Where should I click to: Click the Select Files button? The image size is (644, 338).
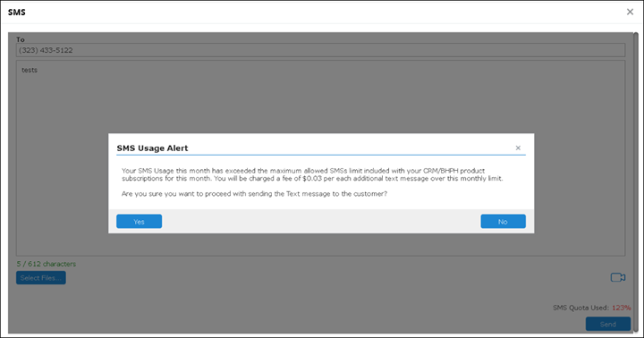tap(41, 278)
